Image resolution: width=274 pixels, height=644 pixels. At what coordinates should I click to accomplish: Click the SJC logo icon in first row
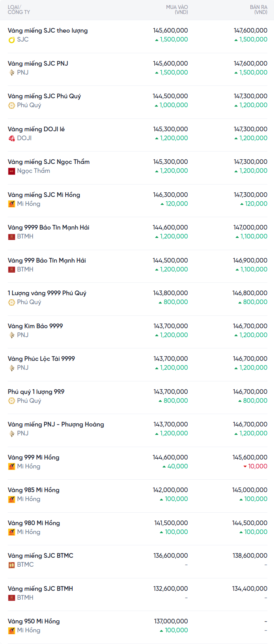coord(12,40)
